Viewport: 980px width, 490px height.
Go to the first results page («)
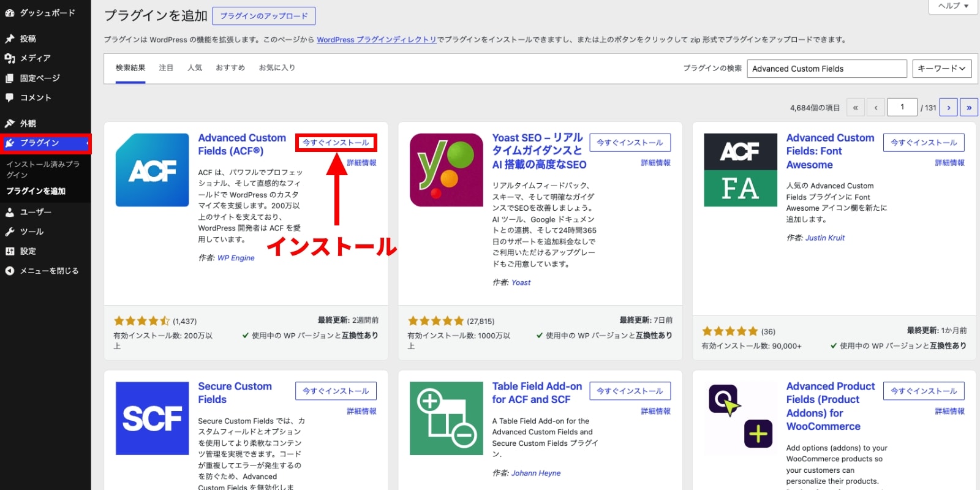click(x=856, y=107)
